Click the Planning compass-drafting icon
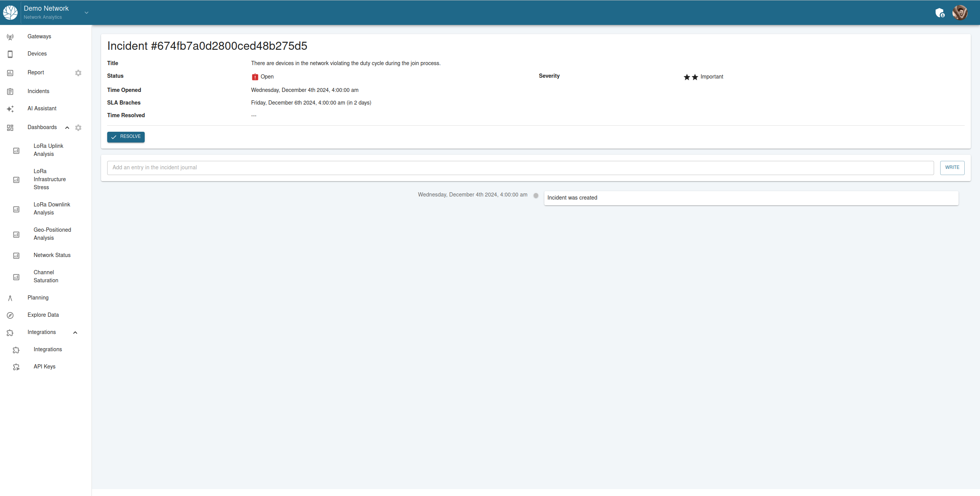Viewport: 980px width, 496px height. 10,298
